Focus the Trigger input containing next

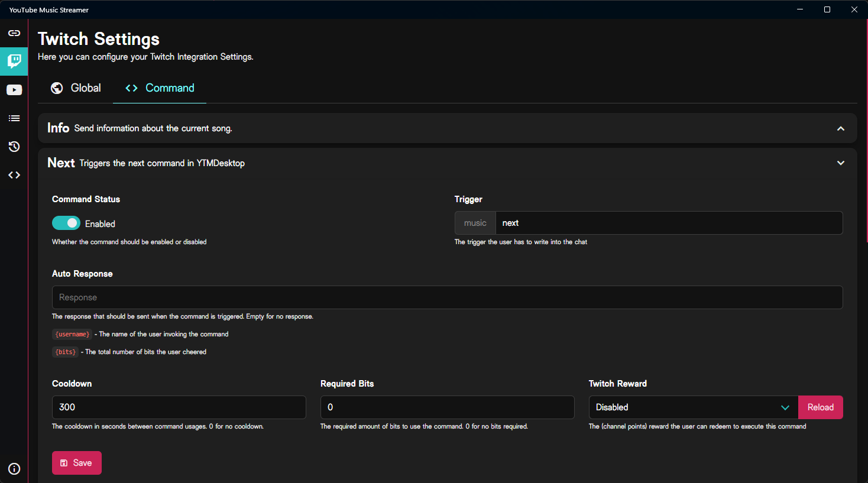pyautogui.click(x=669, y=223)
